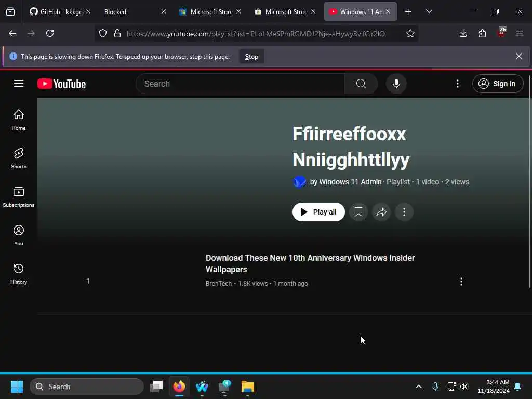Screen dimensions: 532x399
Task: Toggle the YouTube guide hamburger menu
Action: pos(19,84)
